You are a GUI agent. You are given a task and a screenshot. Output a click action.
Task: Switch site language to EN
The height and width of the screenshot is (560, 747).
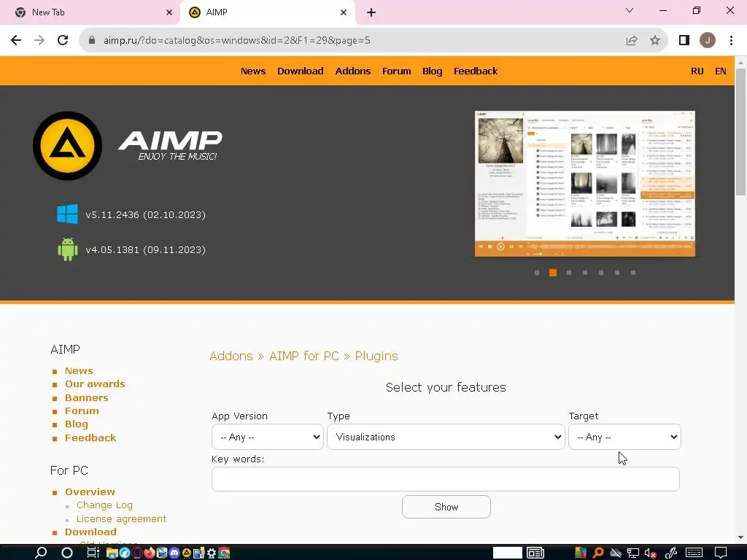(720, 71)
